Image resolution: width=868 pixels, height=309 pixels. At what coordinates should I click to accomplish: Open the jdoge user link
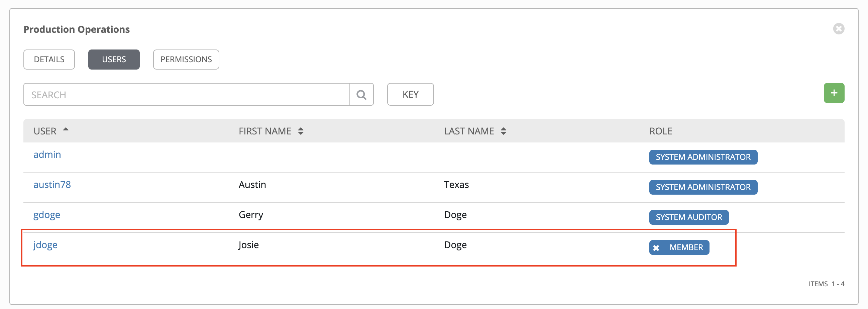click(45, 245)
